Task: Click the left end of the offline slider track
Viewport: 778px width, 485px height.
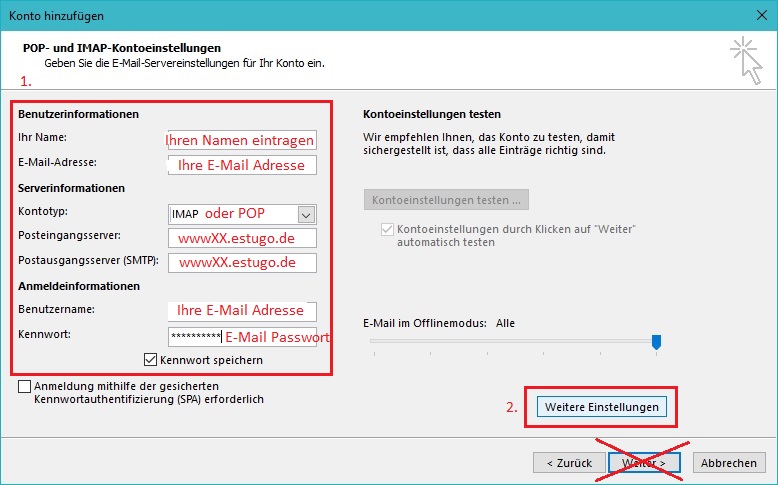Action: 372,341
